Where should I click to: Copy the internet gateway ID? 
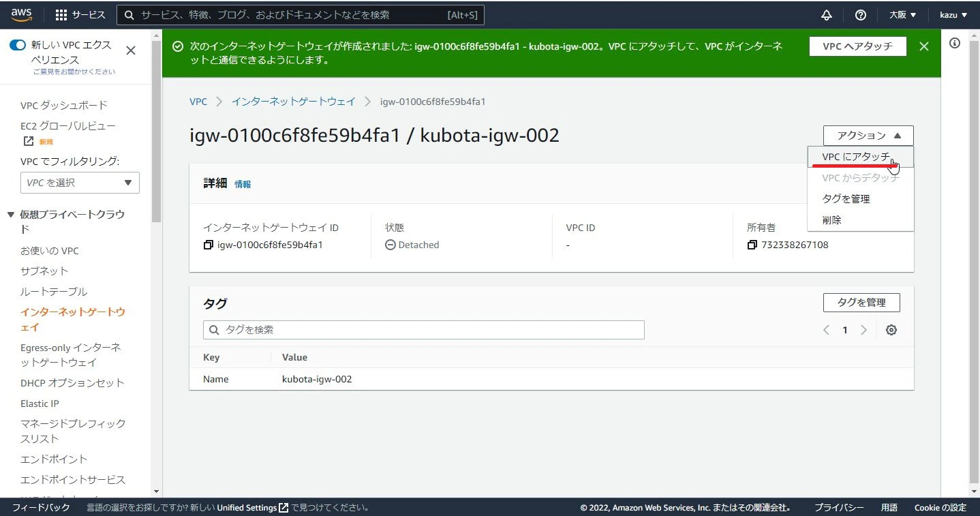coord(209,245)
